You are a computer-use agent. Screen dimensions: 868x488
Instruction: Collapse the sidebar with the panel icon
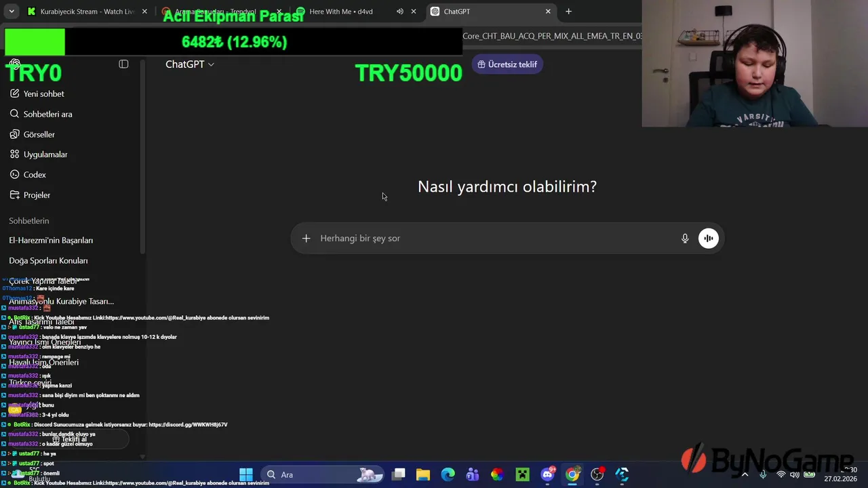[x=123, y=64]
